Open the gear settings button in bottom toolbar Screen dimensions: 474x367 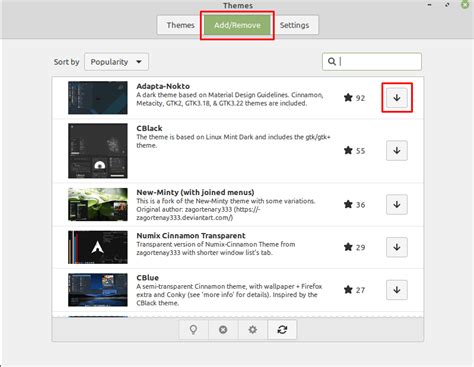point(253,330)
